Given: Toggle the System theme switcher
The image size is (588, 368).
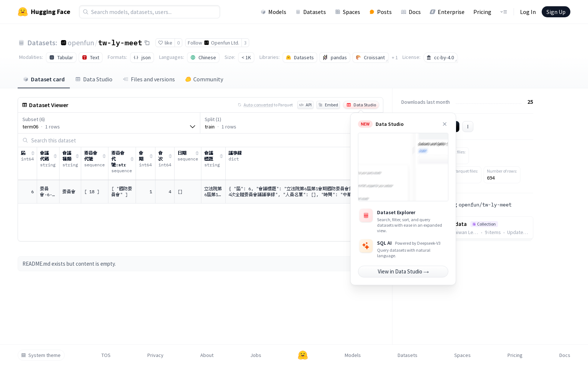Looking at the screenshot, I should (x=41, y=355).
